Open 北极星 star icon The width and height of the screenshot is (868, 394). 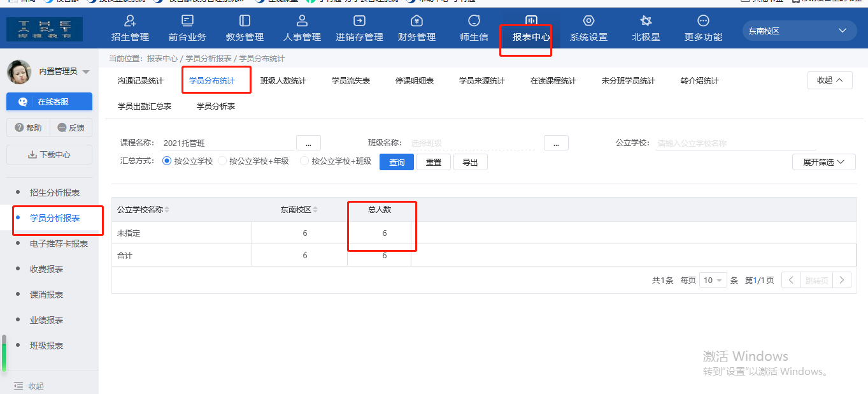(646, 21)
